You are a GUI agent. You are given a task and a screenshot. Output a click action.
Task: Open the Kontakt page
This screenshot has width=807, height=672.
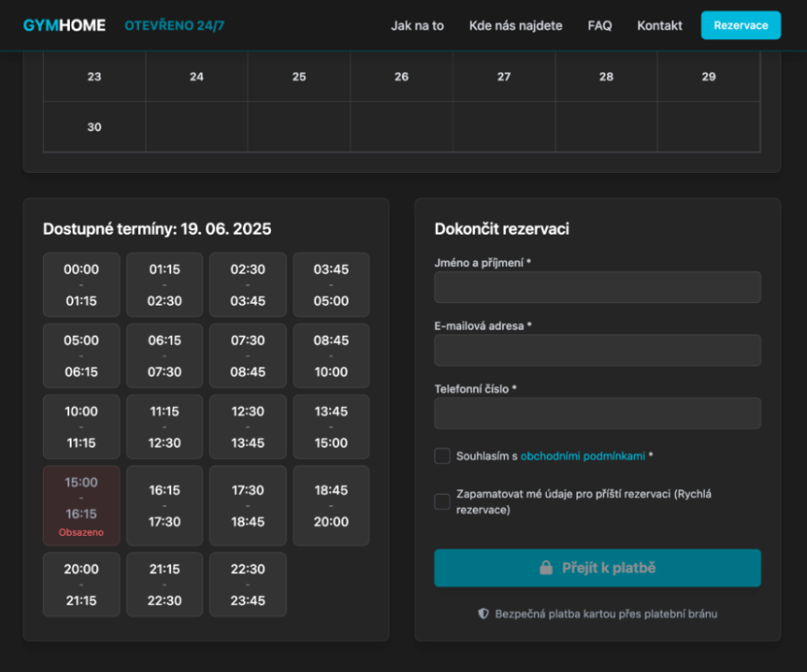tap(659, 26)
